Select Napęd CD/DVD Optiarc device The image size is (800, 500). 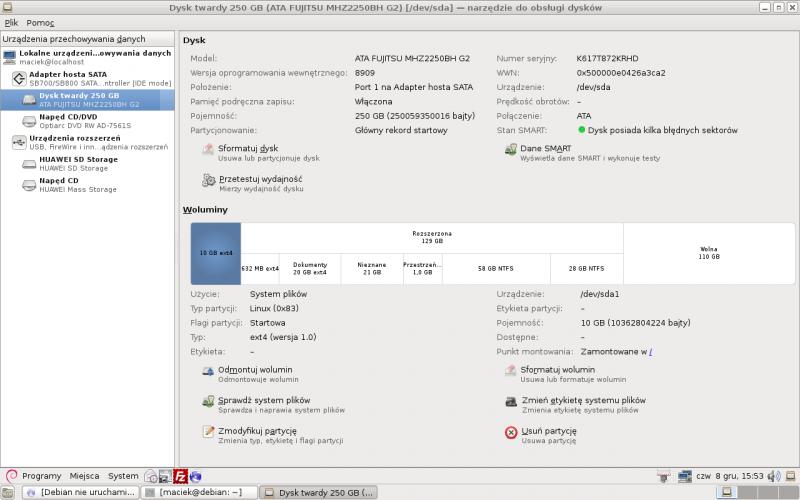(68, 117)
